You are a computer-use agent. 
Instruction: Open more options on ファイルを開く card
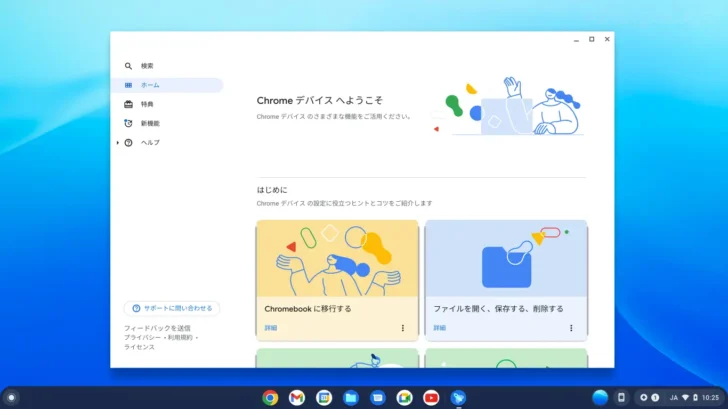click(571, 328)
